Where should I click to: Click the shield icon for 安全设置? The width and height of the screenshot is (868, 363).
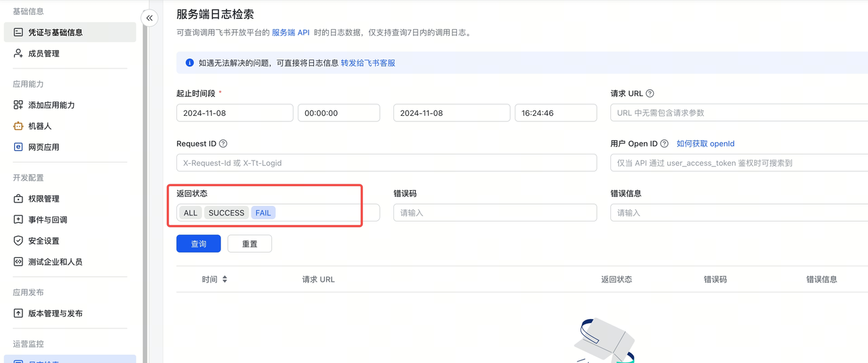pos(18,240)
